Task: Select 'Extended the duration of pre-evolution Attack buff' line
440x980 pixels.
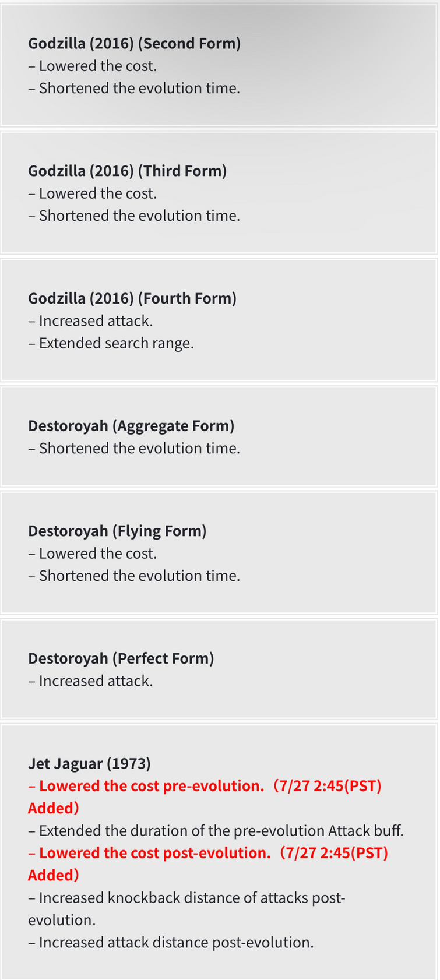Action: [x=216, y=831]
